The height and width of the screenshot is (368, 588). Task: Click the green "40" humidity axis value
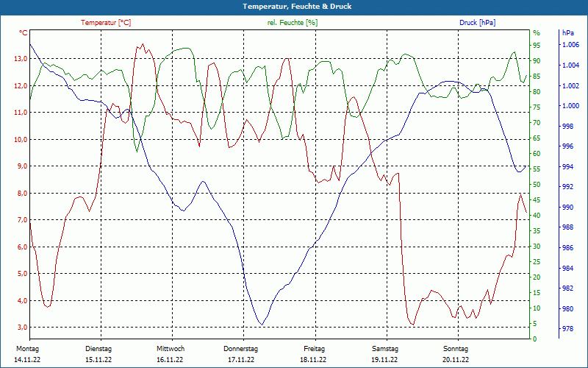click(537, 216)
